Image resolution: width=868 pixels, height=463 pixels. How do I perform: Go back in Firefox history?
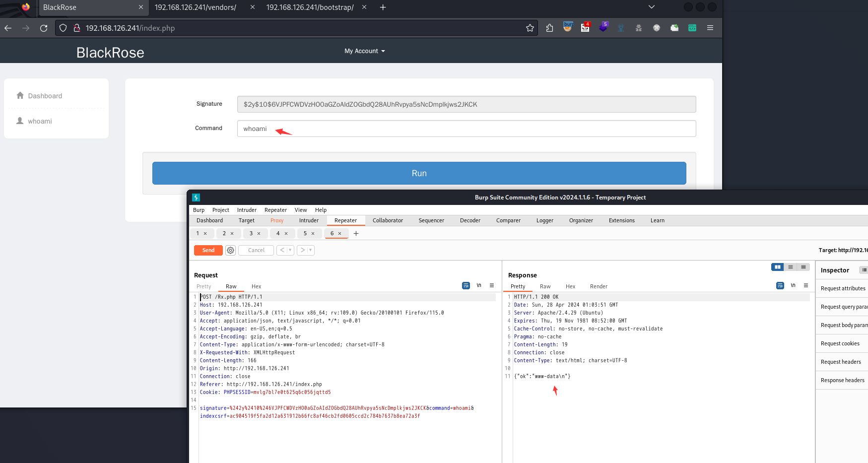tap(8, 28)
